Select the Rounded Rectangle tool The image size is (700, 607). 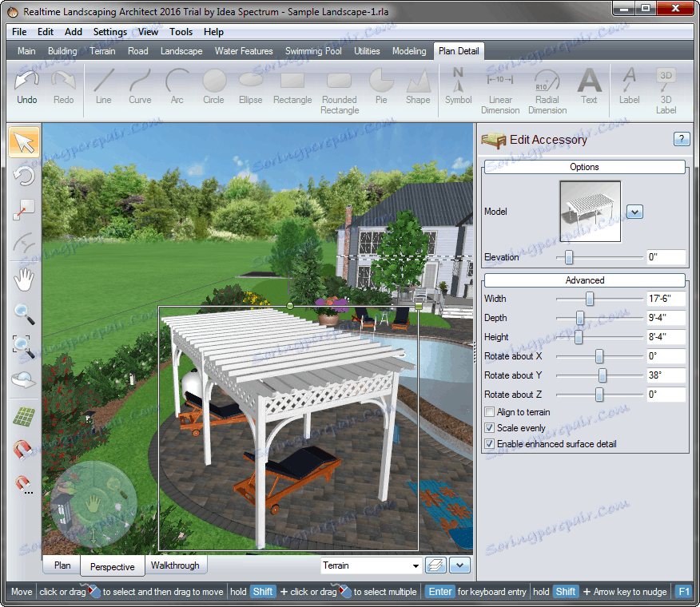[340, 92]
